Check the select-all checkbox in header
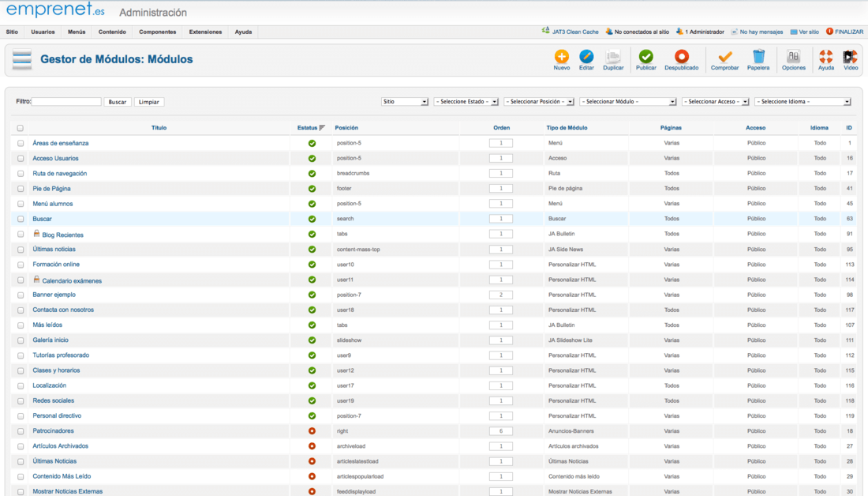Viewport: 868px width, 496px height. (21, 128)
